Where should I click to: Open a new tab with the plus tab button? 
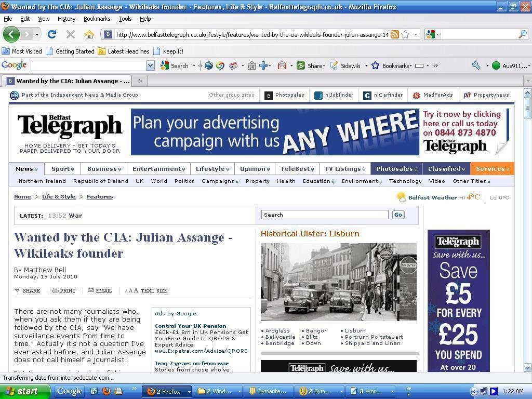point(139,81)
